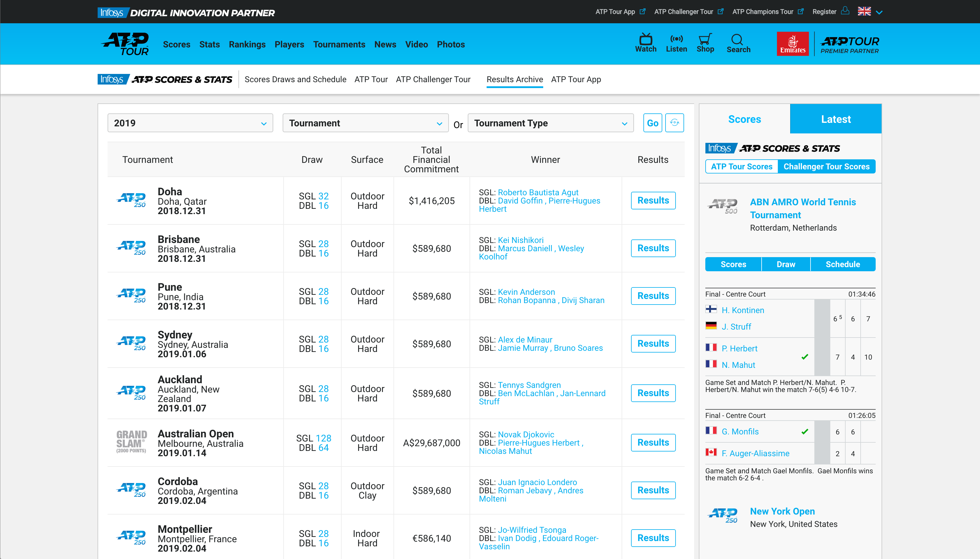Click the refresh filters icon button
The width and height of the screenshot is (980, 559).
tap(674, 123)
